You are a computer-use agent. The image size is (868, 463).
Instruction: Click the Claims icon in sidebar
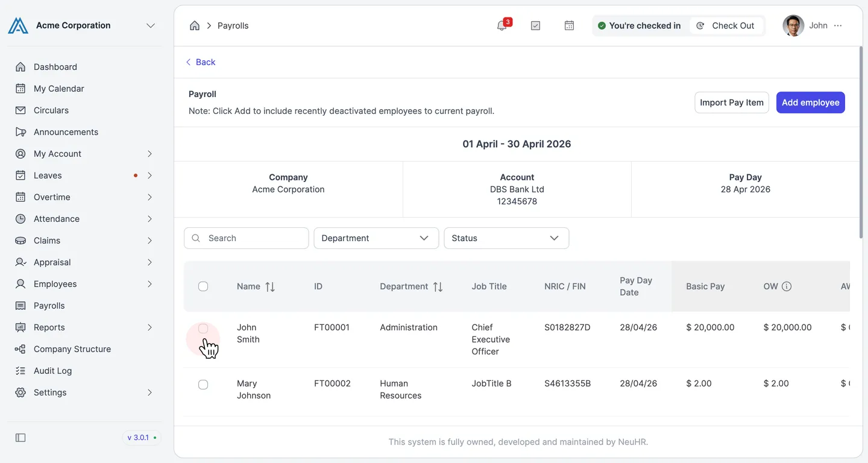coord(20,241)
